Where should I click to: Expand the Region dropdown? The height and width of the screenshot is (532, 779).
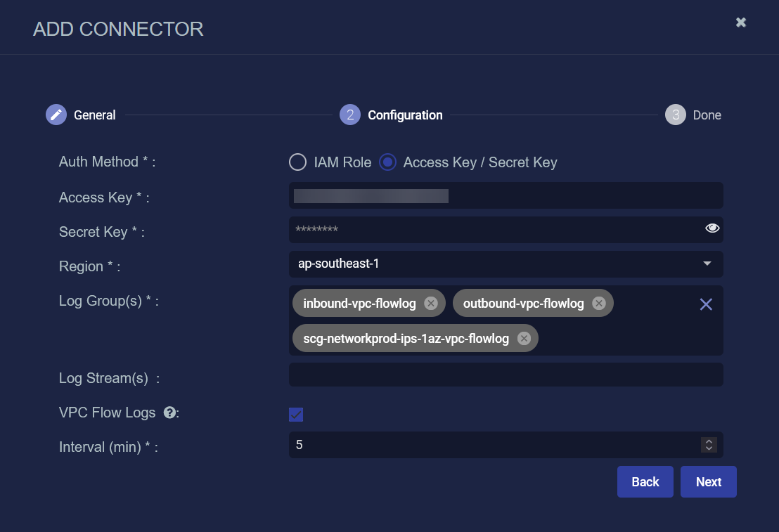(x=707, y=264)
